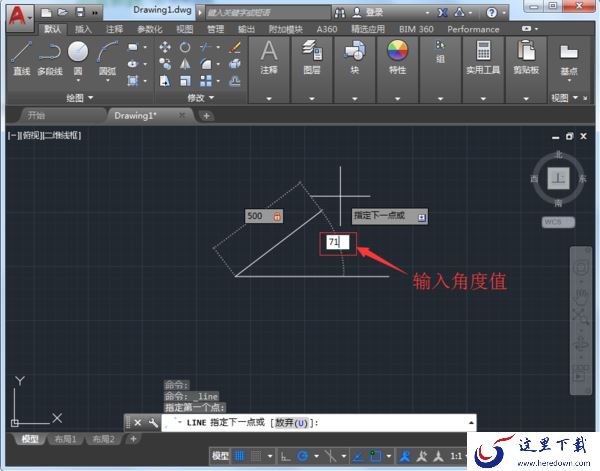Open quick access toolbar overflow arrows
This screenshot has width=600, height=471.
point(95,13)
